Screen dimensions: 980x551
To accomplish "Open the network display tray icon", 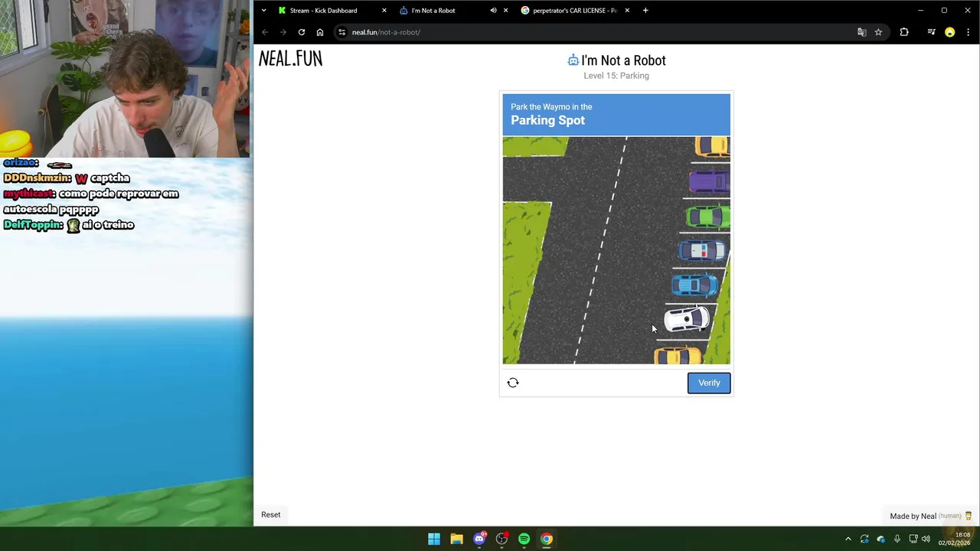I will pos(913,539).
